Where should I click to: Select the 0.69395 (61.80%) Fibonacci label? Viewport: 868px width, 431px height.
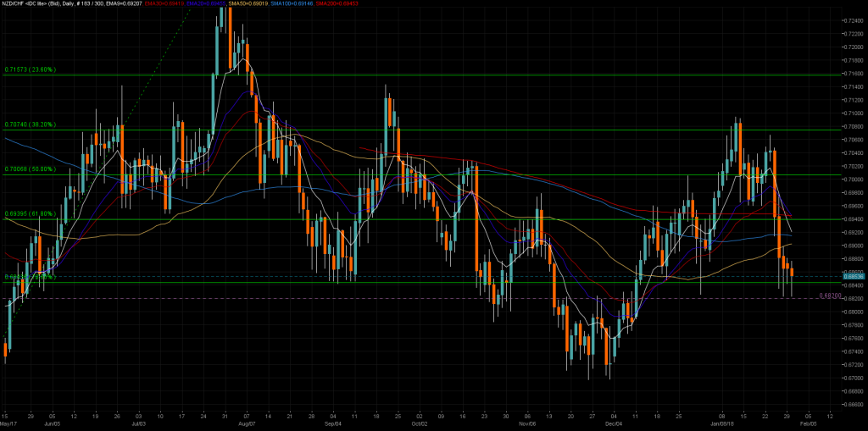pyautogui.click(x=31, y=213)
